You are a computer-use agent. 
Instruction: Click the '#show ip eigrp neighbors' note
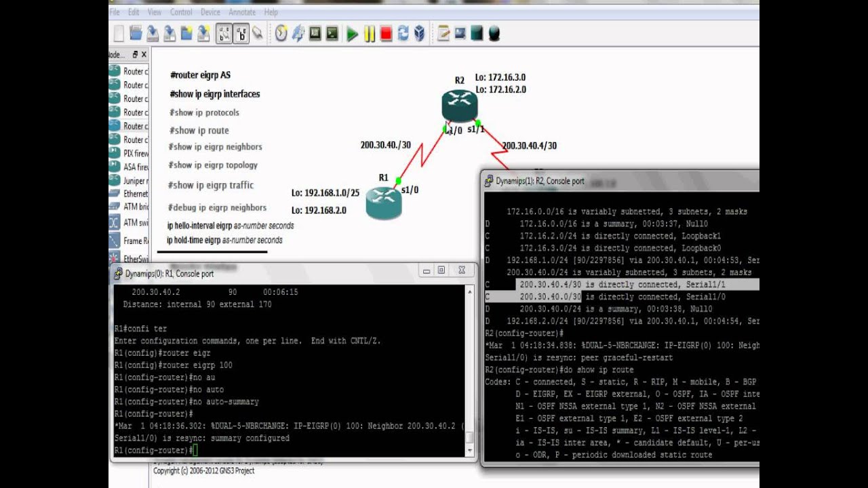tap(216, 147)
